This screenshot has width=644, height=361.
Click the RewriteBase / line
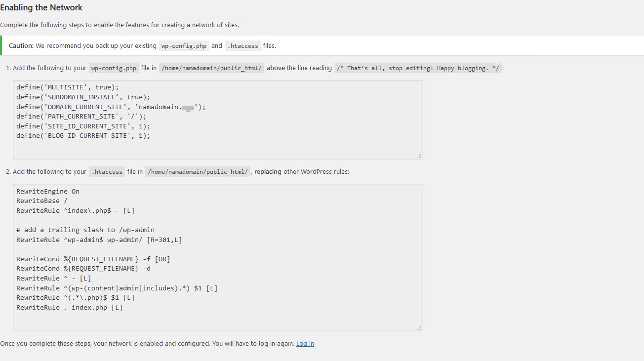click(42, 201)
